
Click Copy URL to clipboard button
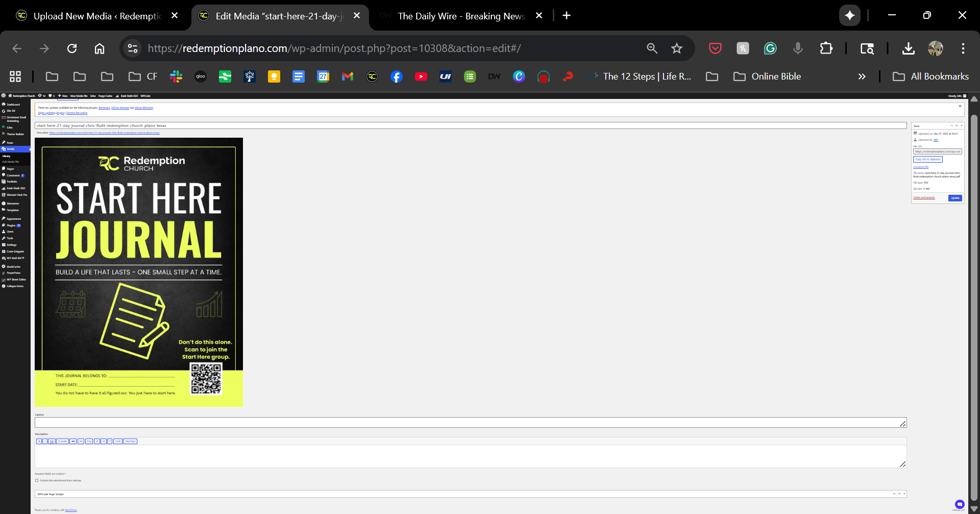click(927, 160)
